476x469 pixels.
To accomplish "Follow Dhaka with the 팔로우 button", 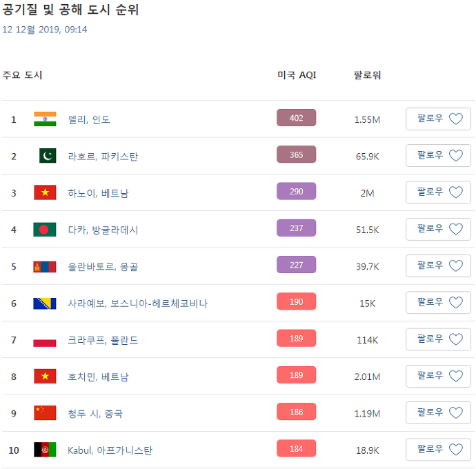I will pyautogui.click(x=438, y=230).
